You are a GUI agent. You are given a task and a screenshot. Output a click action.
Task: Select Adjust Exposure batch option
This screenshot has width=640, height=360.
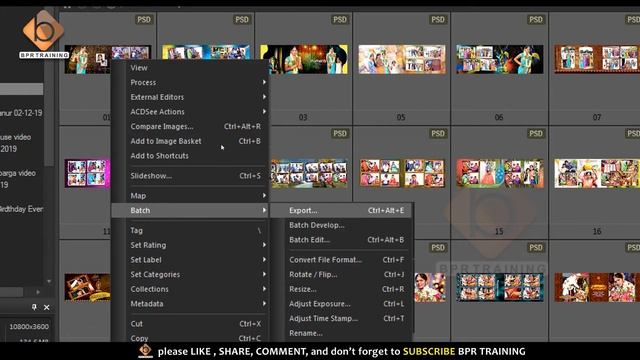coord(341,304)
